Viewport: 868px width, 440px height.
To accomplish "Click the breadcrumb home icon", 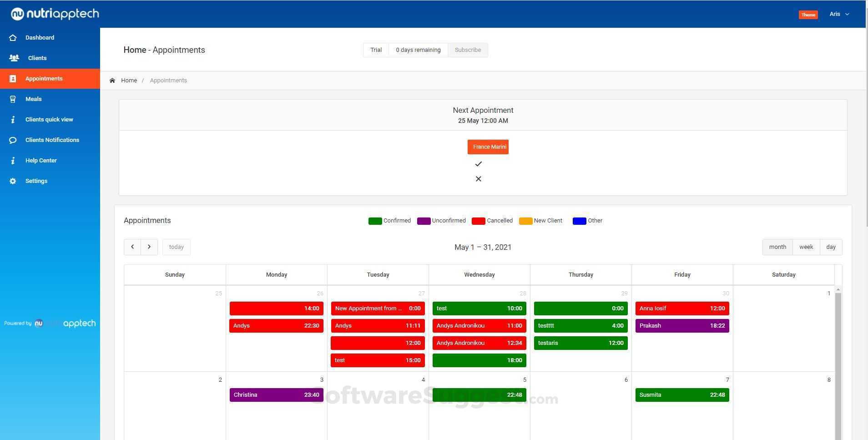I will click(112, 81).
